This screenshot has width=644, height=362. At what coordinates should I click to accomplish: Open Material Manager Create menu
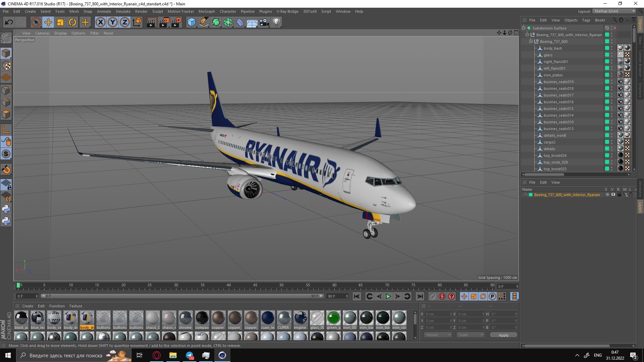coord(28,306)
